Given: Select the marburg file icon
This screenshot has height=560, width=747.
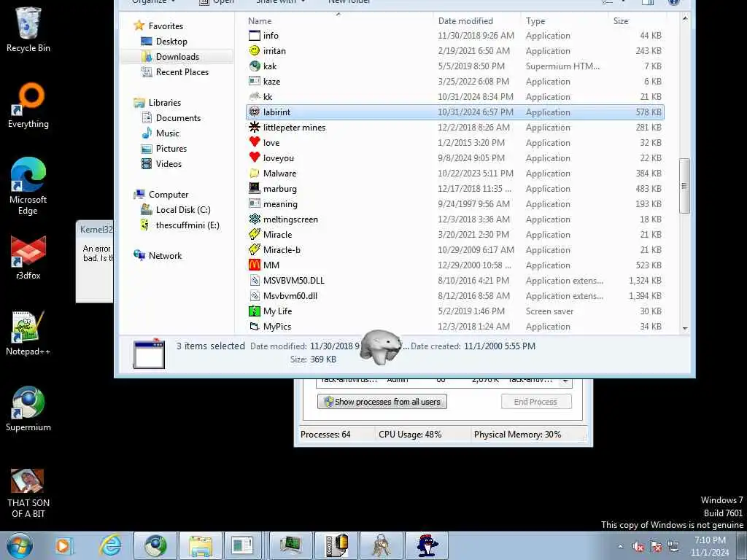Looking at the screenshot, I should point(255,189).
